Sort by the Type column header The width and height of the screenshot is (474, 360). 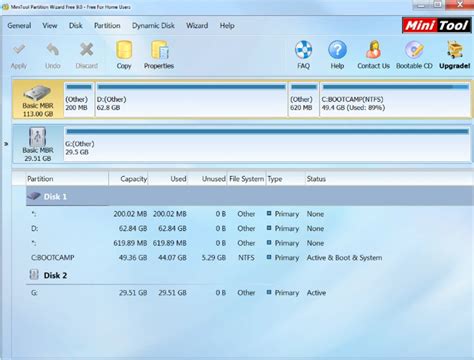[x=285, y=179]
